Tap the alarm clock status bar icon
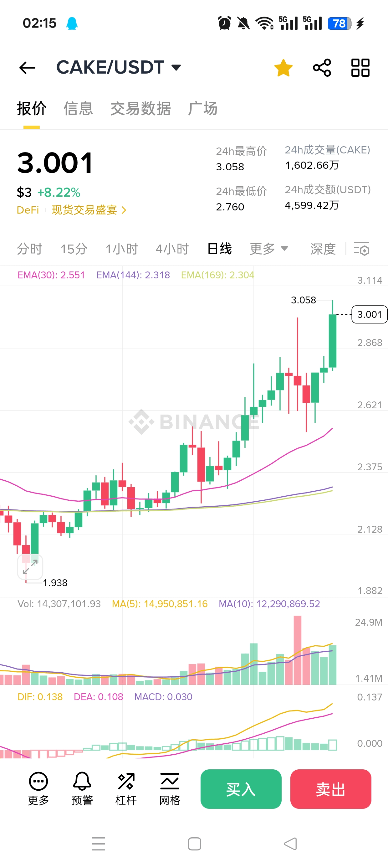Viewport: 388px width, 868px height. 224,23
